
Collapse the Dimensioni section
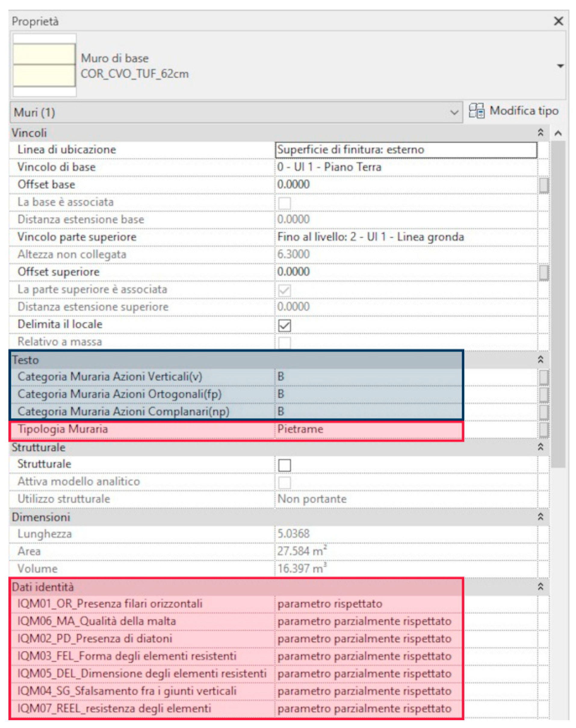pyautogui.click(x=540, y=517)
